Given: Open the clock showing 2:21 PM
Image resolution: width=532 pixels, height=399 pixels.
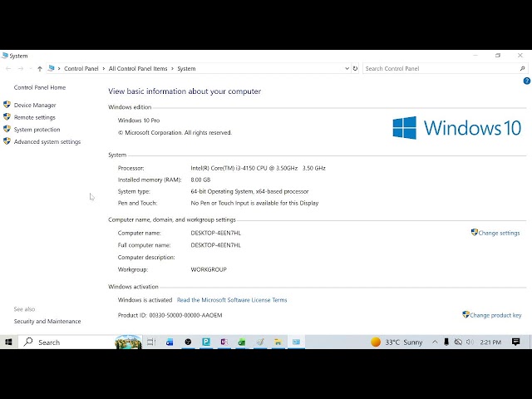Looking at the screenshot, I should tap(490, 342).
